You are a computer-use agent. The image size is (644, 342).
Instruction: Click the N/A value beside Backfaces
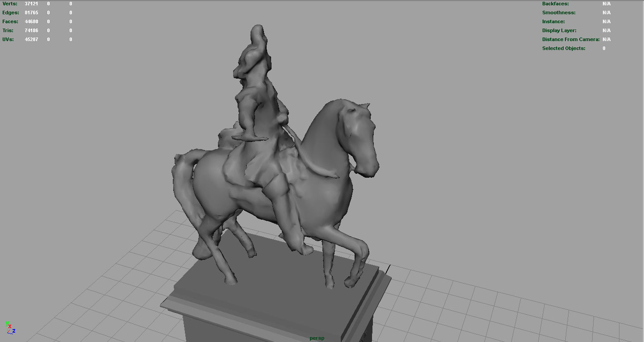pos(606,4)
